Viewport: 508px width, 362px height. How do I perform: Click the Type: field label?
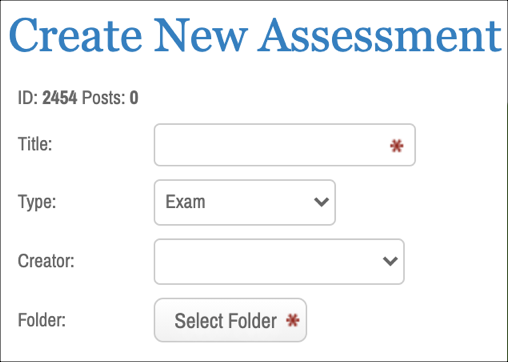click(x=37, y=202)
